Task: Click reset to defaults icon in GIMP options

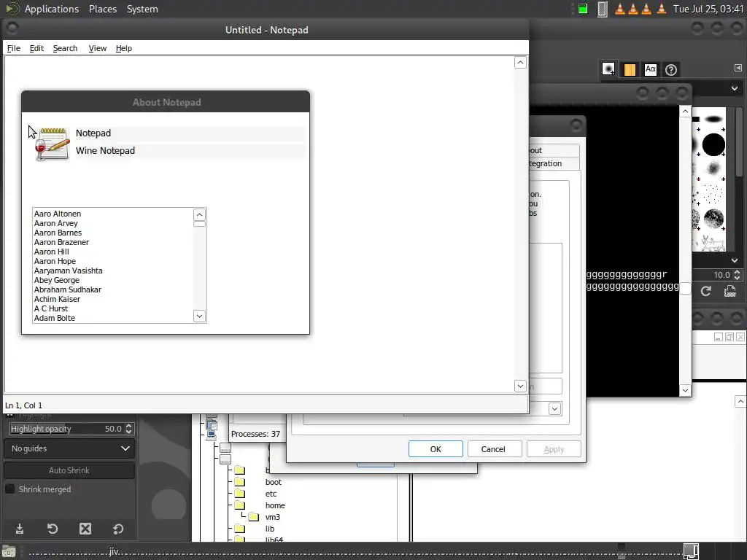Action: 118,529
